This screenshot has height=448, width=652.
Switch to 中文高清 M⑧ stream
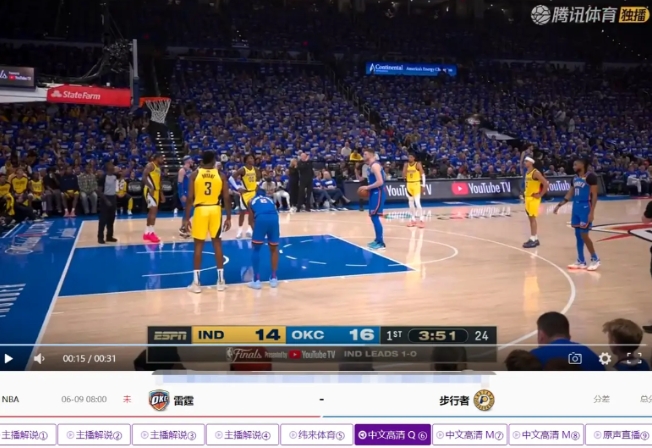[x=546, y=435]
